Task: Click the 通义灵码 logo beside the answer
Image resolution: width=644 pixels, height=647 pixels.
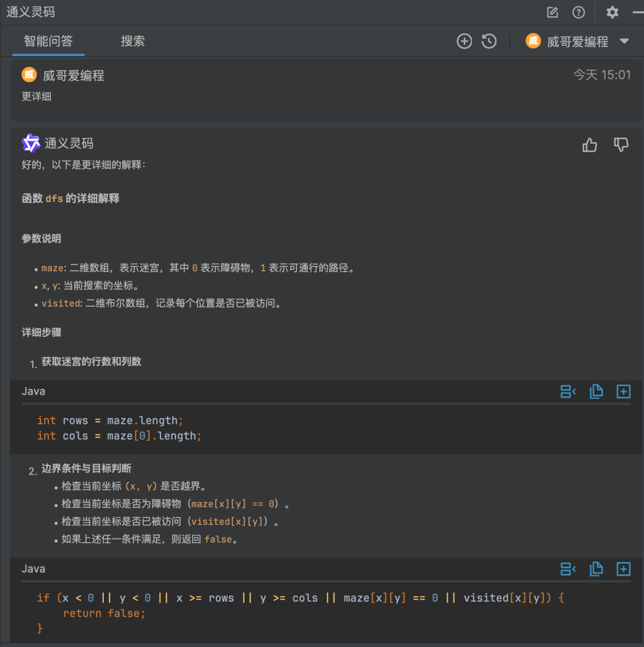Action: coord(30,143)
